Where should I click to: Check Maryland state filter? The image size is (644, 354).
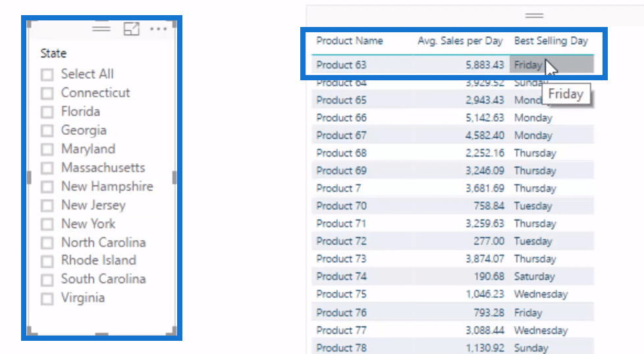(47, 149)
